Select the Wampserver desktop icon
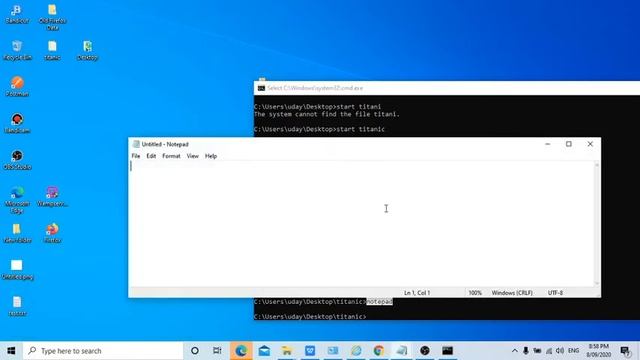Viewport: 640px width, 360px height. click(52, 196)
